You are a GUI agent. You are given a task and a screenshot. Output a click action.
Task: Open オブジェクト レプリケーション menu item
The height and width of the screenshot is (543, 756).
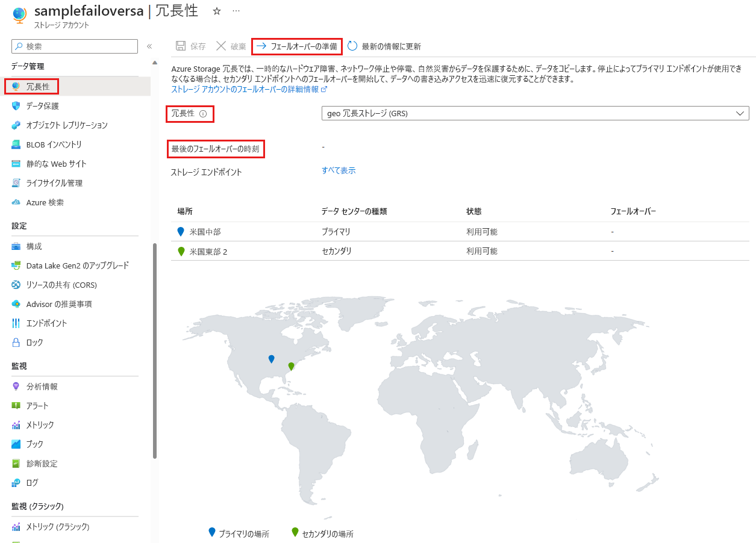tap(66, 125)
